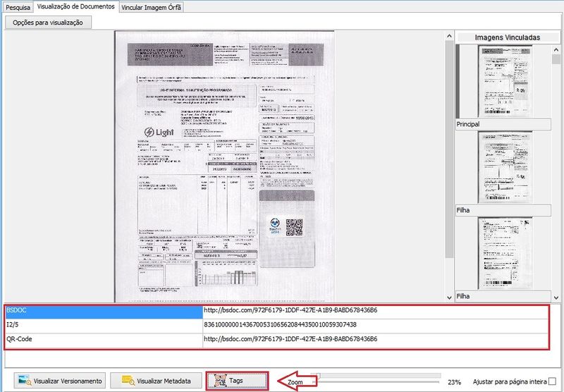
Task: Select the I2/5 barcode tag row
Action: [104, 325]
